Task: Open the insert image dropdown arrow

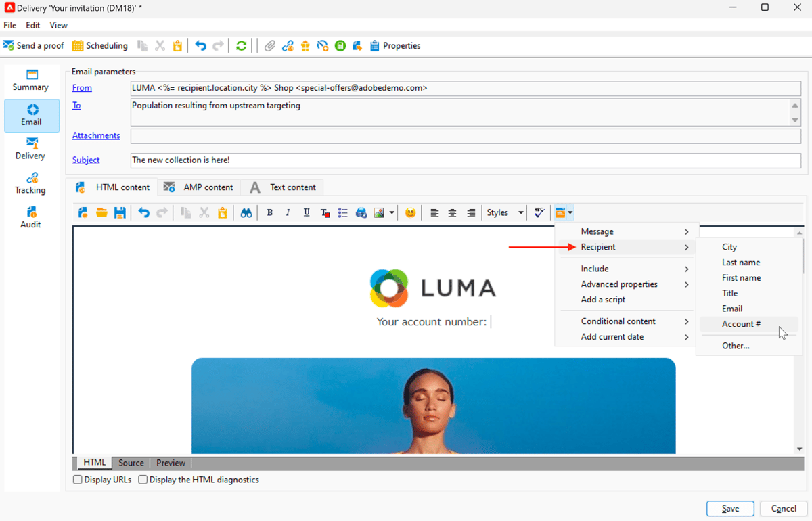Action: [391, 212]
